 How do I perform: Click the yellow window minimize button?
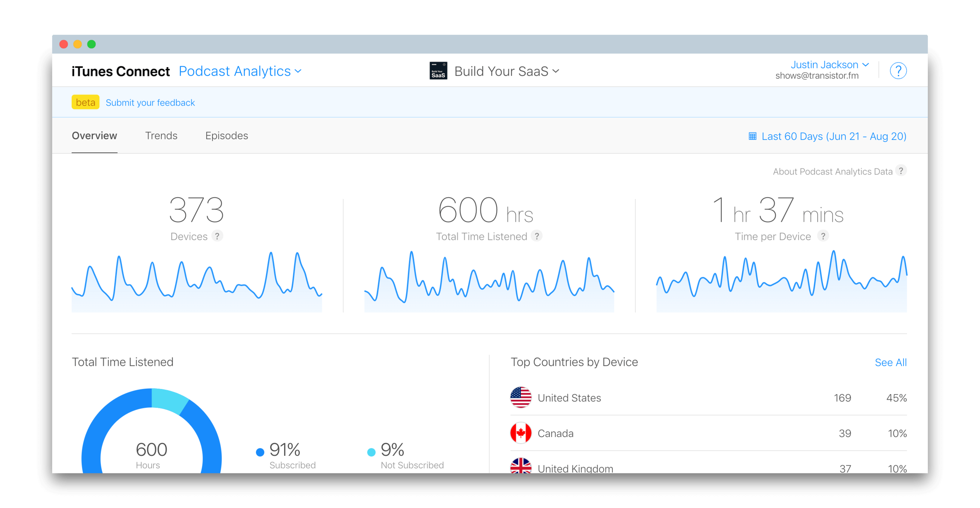click(78, 44)
